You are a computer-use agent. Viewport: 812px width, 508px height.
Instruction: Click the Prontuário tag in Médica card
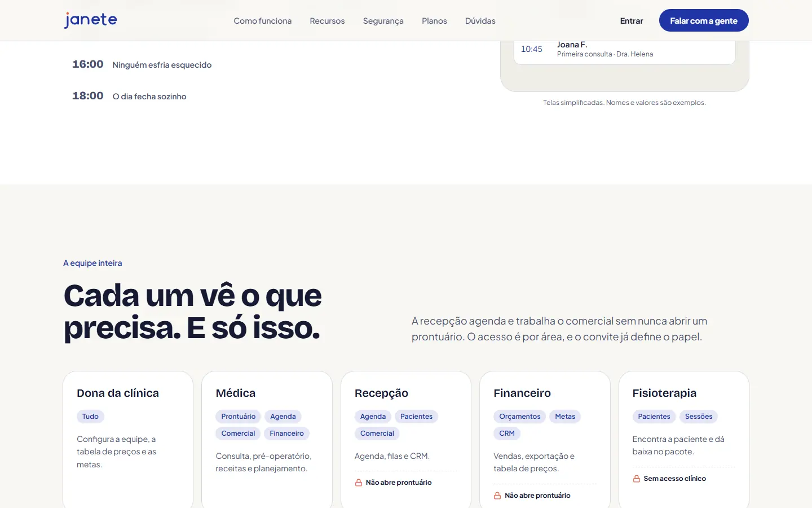tap(238, 417)
